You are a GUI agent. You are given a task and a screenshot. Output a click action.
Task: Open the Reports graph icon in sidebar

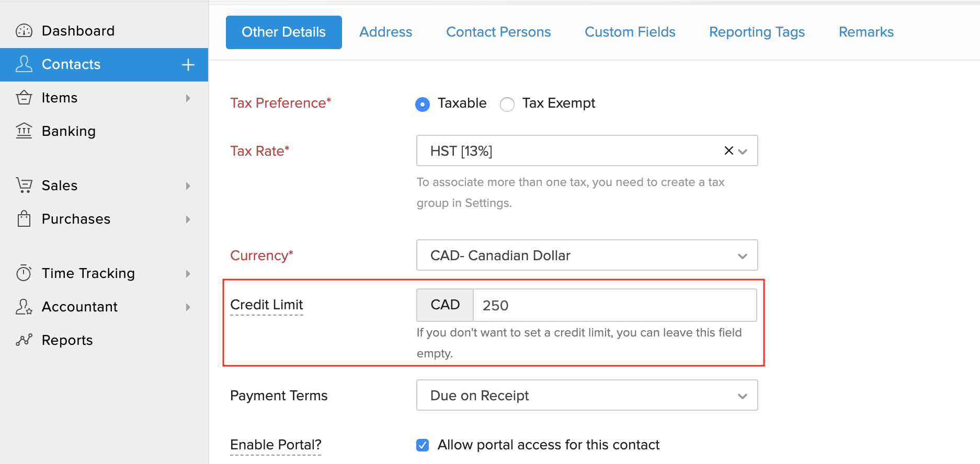24,340
